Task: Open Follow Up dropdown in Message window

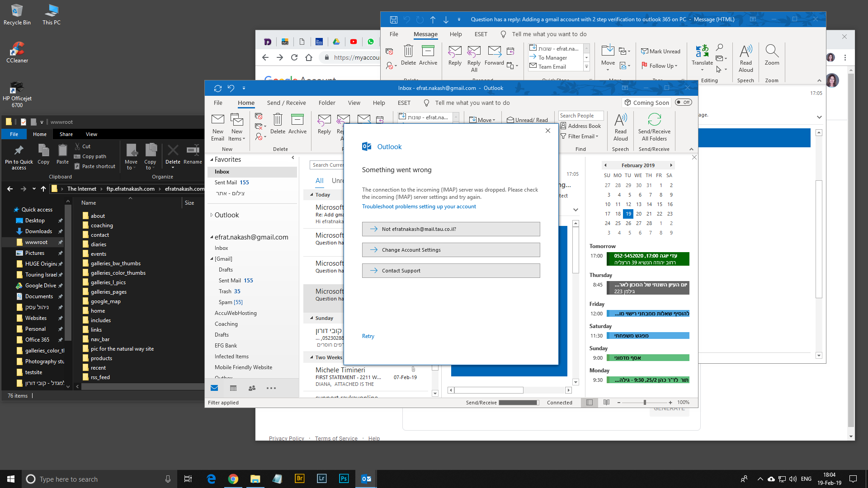Action: (x=660, y=66)
